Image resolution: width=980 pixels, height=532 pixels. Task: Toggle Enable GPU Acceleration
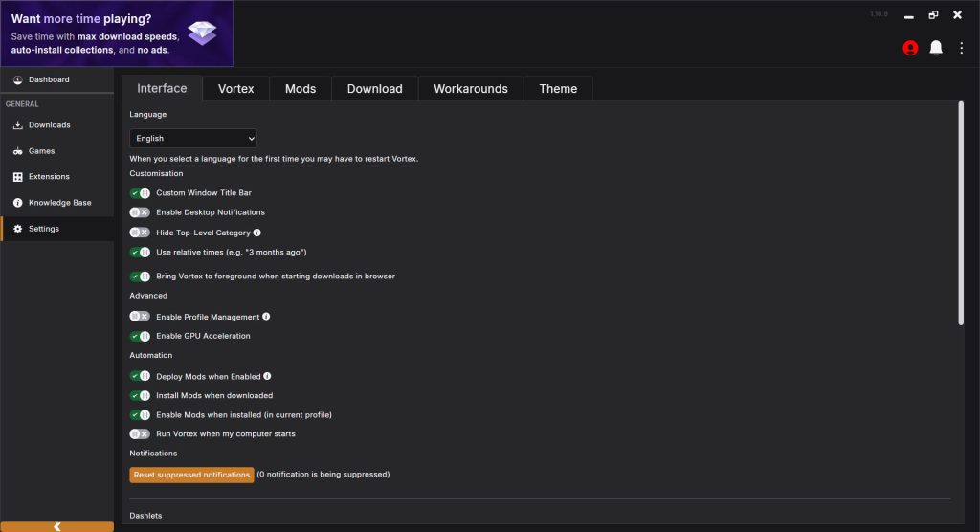point(140,337)
